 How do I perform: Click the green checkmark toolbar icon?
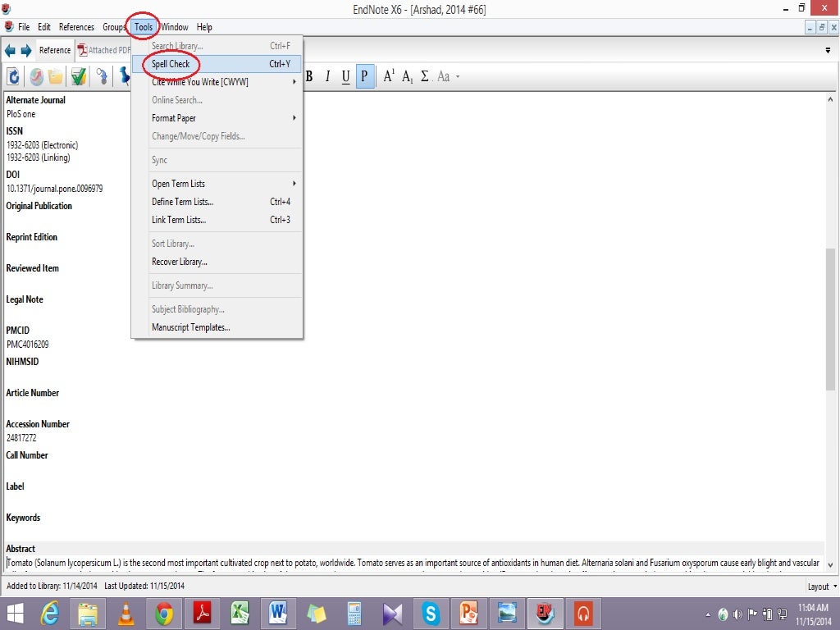(79, 76)
